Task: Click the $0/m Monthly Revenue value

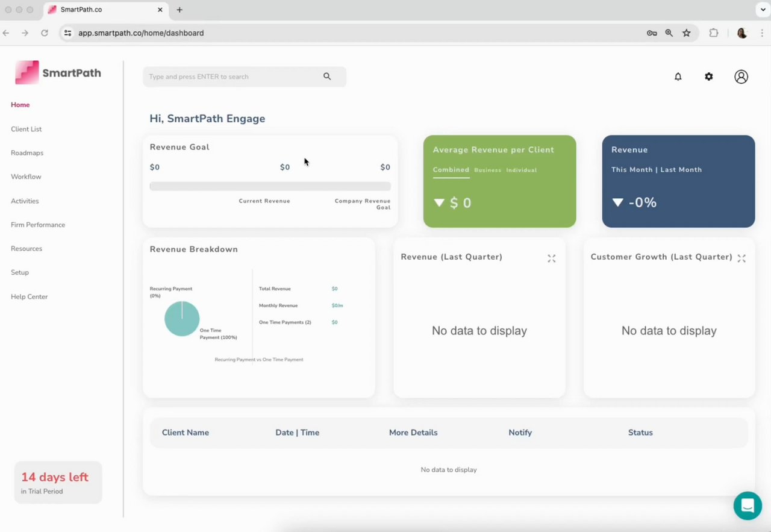Action: 337,306
